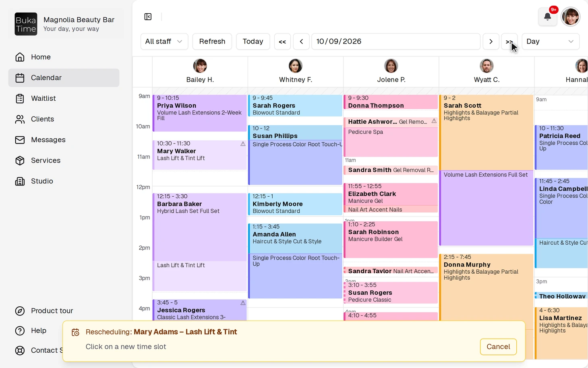The width and height of the screenshot is (588, 368).
Task: Click the BukaTime logo
Action: pos(26,24)
